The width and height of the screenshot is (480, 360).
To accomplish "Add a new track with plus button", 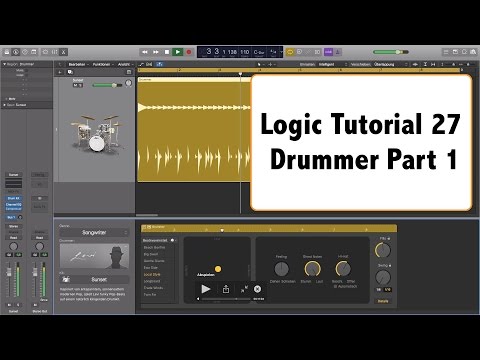I will pos(60,72).
